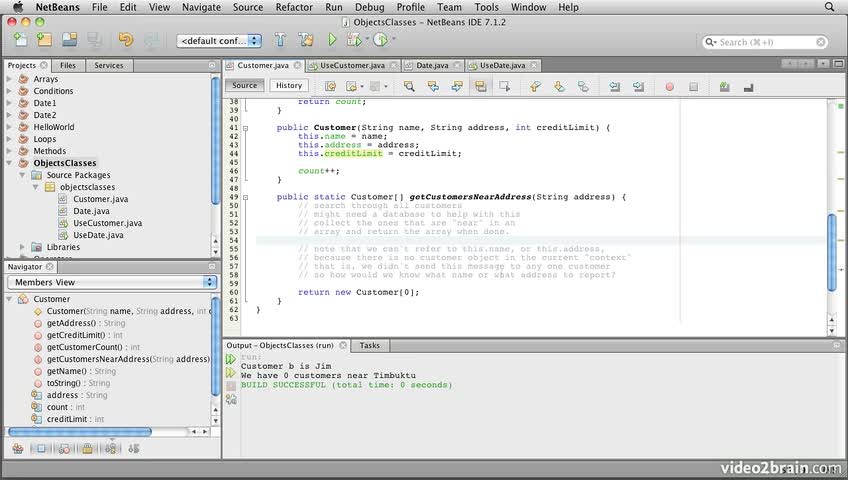Start macro recording with the red circle
This screenshot has height=480, width=848.
click(x=670, y=86)
